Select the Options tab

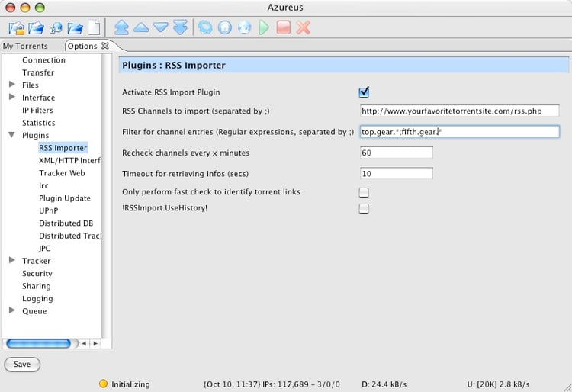[x=82, y=46]
